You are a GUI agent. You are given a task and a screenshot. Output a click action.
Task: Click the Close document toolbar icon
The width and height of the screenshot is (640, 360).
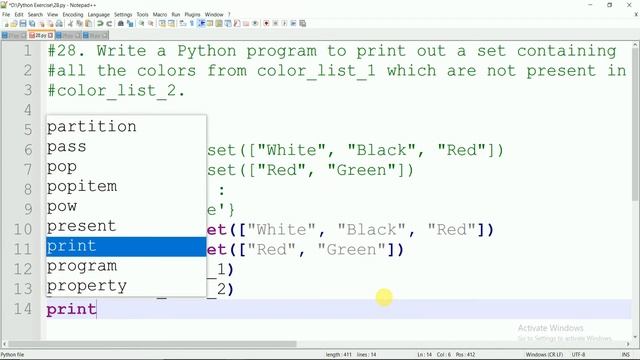click(x=42, y=24)
